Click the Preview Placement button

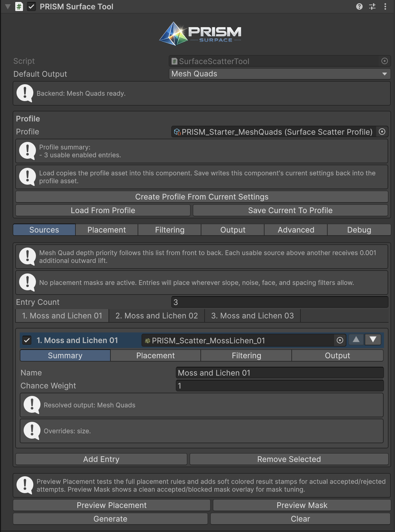click(112, 505)
